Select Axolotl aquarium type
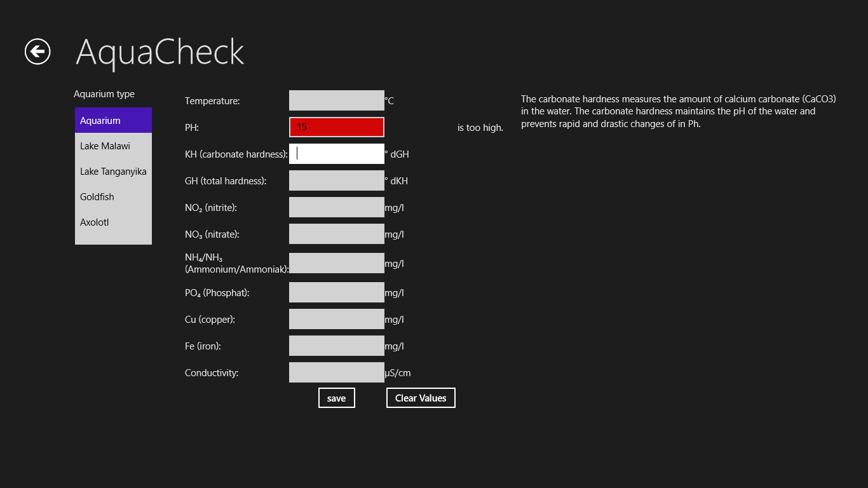The width and height of the screenshot is (868, 488). pos(113,222)
